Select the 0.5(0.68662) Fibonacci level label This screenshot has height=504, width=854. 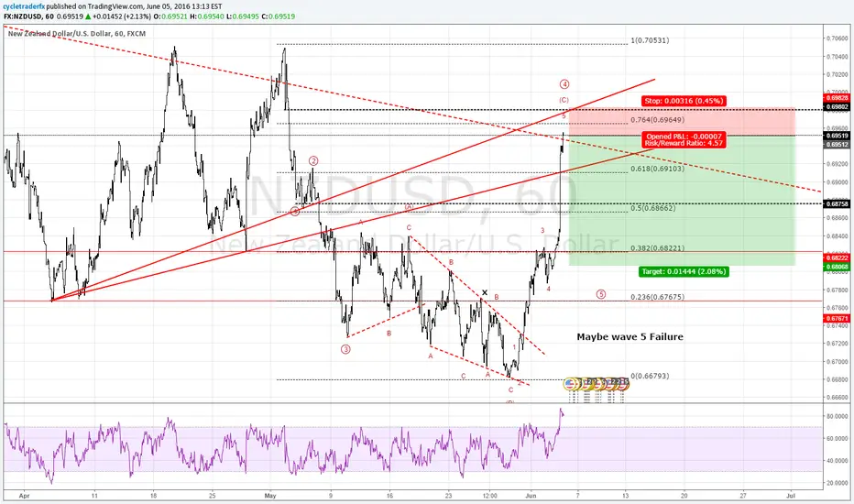[653, 208]
